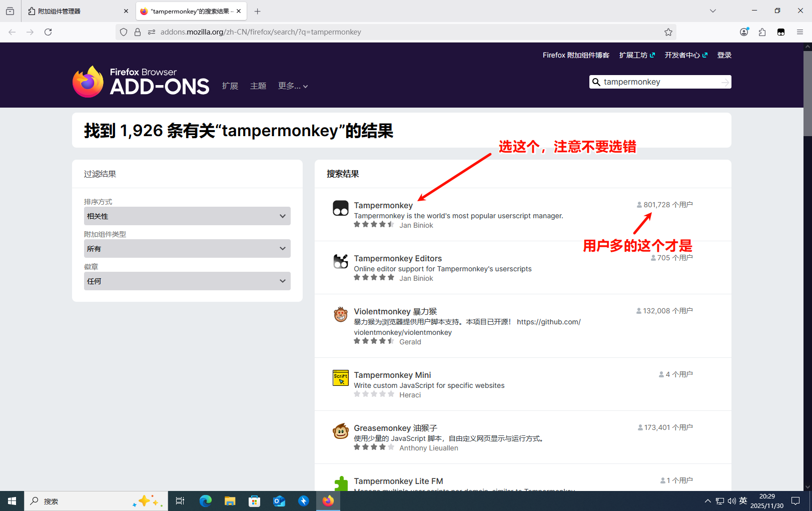Bookmark this page with the star icon
The image size is (812, 511).
coord(668,32)
